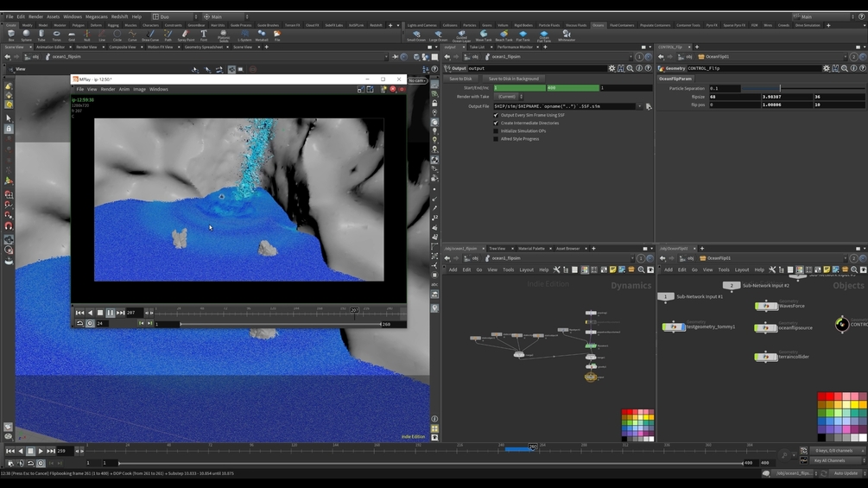Viewport: 868px width, 488px height.
Task: Click Save to Disk in Background button
Action: point(514,79)
